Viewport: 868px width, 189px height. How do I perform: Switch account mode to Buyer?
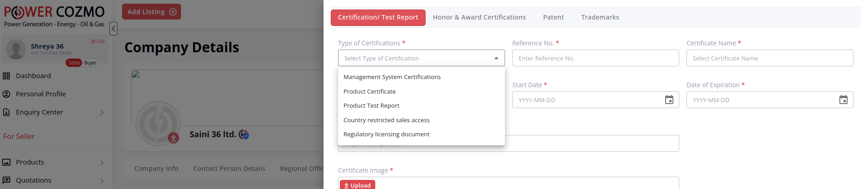tap(90, 63)
